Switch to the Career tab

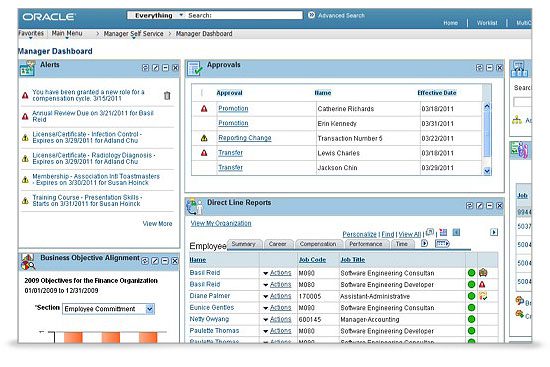278,244
